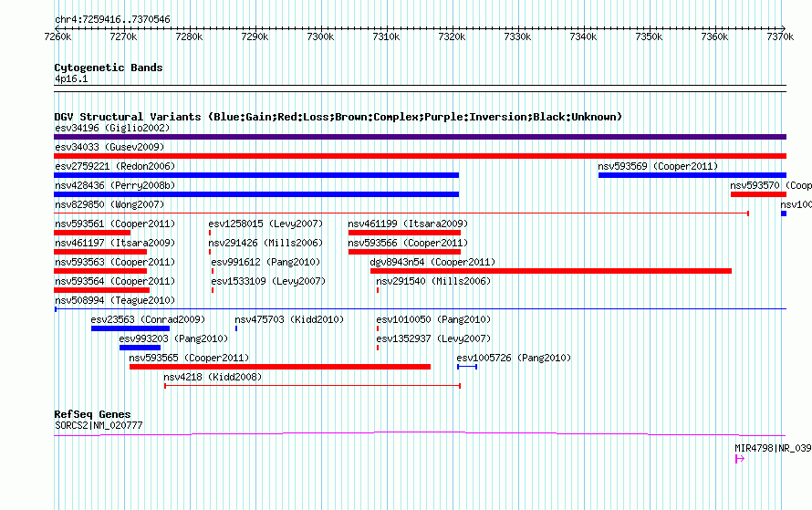The height and width of the screenshot is (510, 812).
Task: Select the nsv593564 (Cooper2011) label
Action: tap(115, 281)
